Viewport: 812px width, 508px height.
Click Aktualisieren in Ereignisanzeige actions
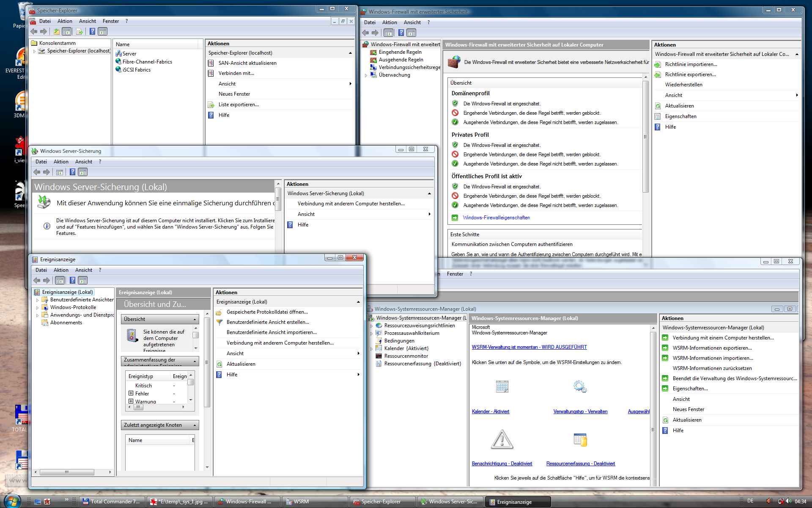coord(241,364)
